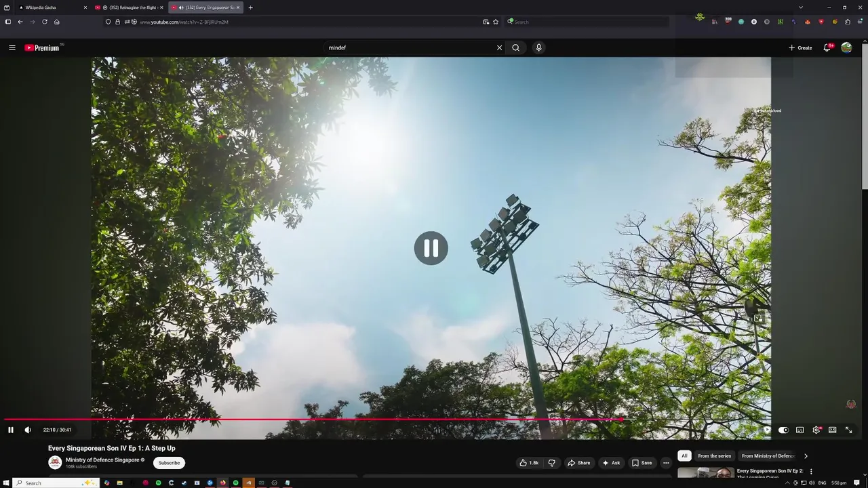Switch to the Wikipedia Gacha browser tab
Screen dimensions: 868x488
pos(53,7)
